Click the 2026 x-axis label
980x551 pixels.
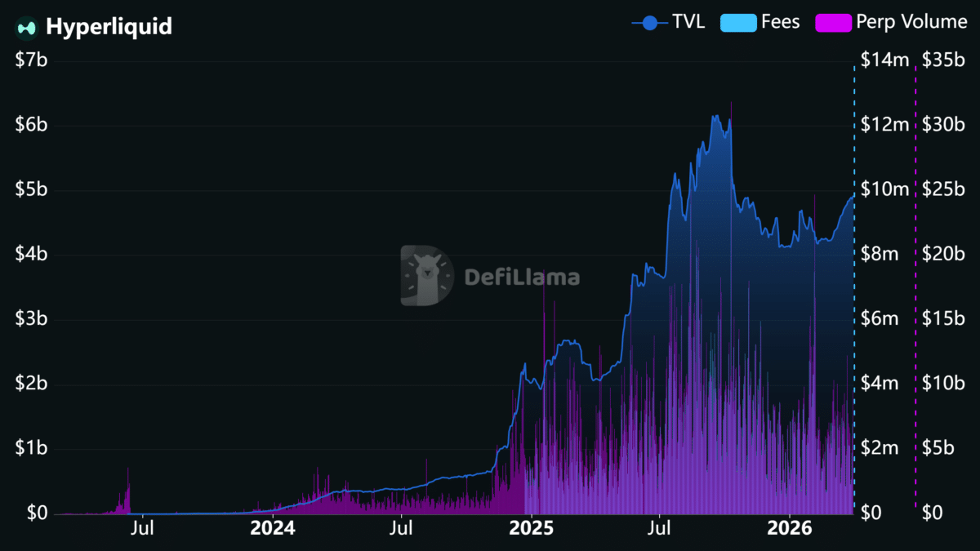[x=790, y=528]
